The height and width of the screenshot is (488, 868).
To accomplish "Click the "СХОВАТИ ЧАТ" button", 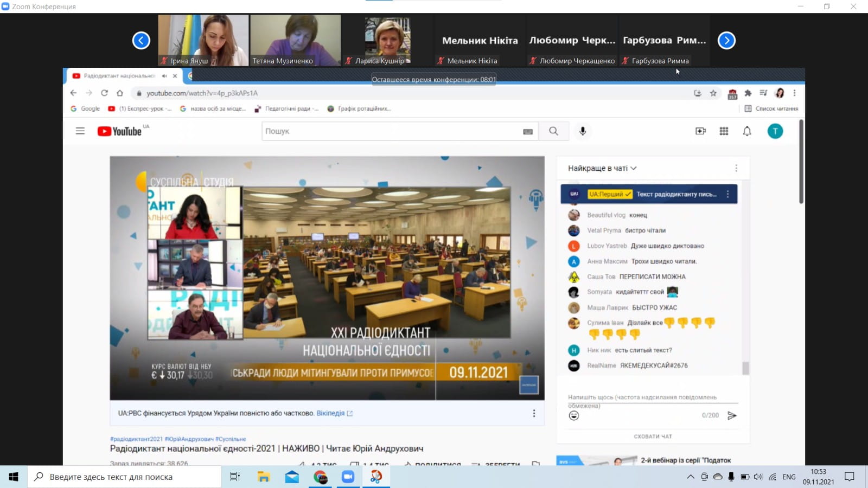I will tap(653, 436).
